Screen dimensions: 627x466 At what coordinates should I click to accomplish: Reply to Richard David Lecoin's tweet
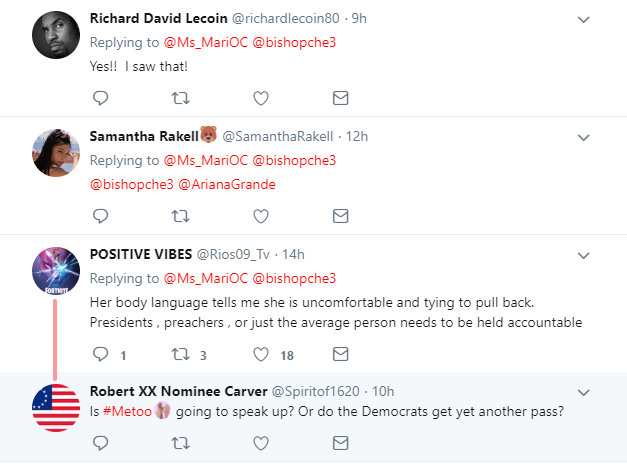point(100,98)
